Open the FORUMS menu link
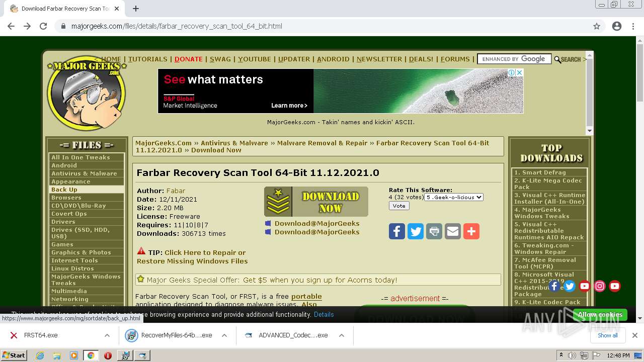Viewport: 644px width, 362px height. click(x=455, y=59)
